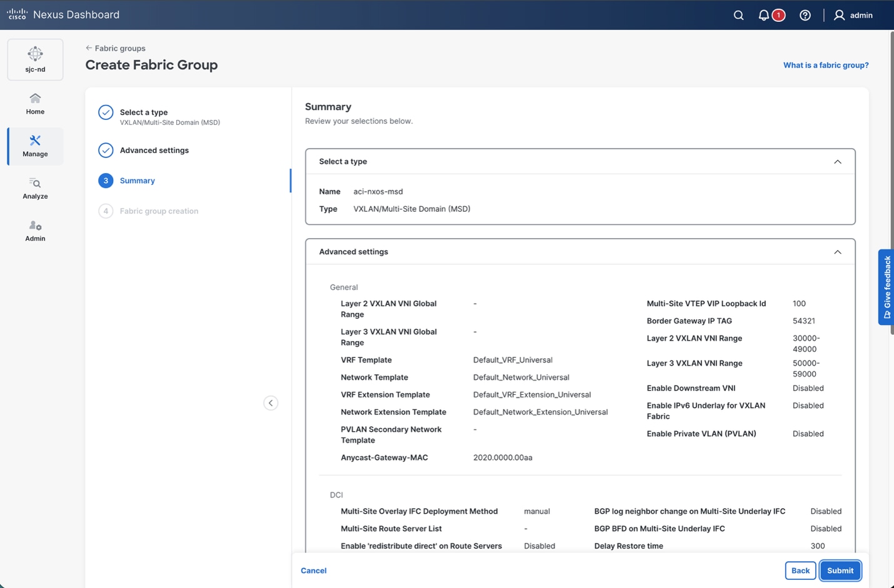Screen dimensions: 894x588
Task: Click the 'Advanced settings' checkmark icon
Action: coord(106,150)
